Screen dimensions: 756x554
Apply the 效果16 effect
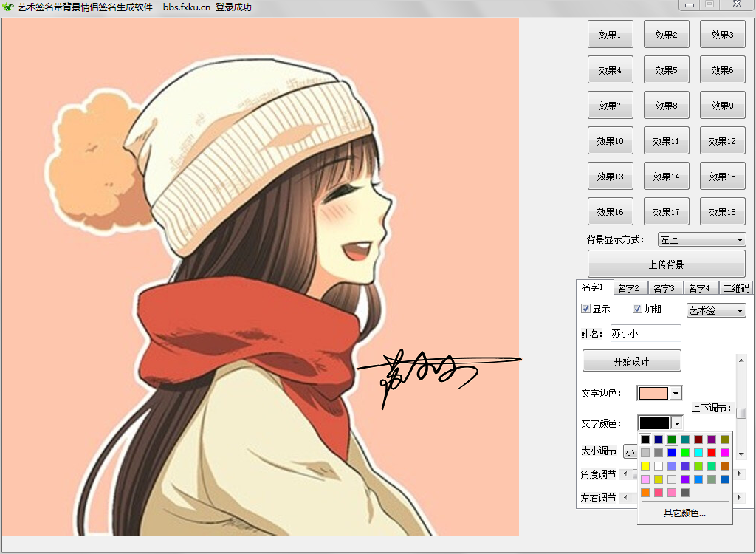point(611,211)
